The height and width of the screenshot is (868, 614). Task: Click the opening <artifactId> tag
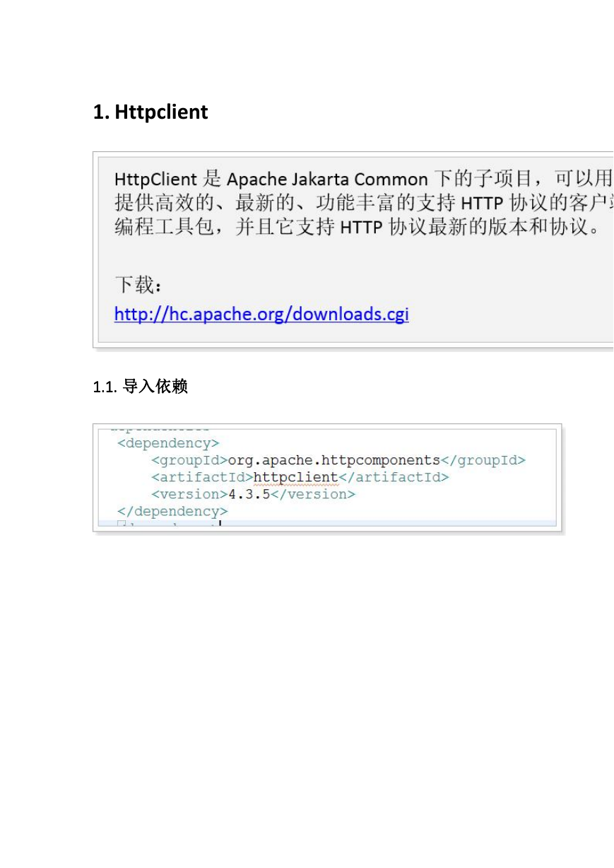pos(202,477)
